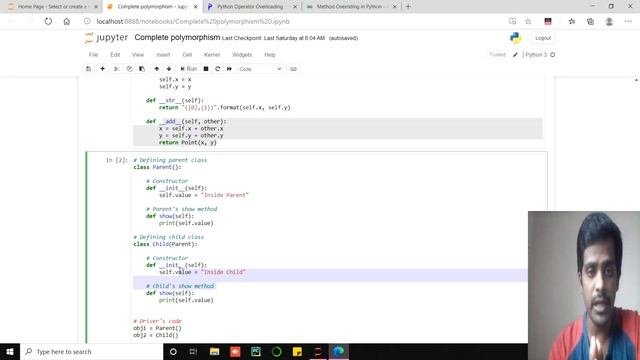This screenshot has height=360, width=640.
Task: Open the command palette keyboard icon
Action: [293, 69]
